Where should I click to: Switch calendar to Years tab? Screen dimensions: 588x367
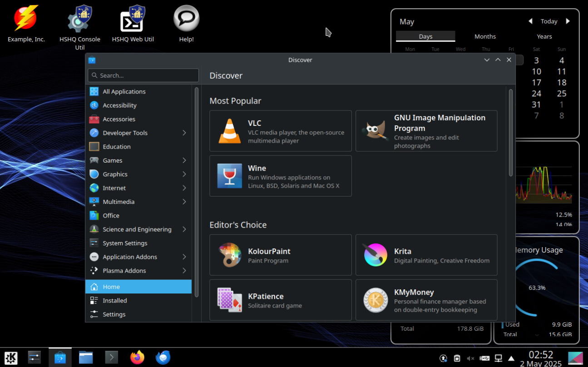(544, 36)
